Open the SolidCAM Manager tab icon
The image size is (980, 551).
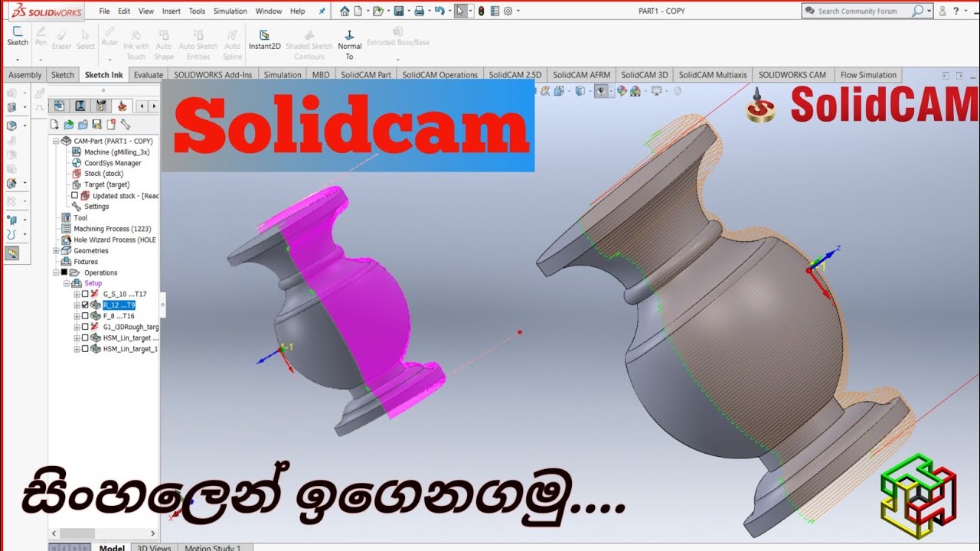[x=122, y=106]
